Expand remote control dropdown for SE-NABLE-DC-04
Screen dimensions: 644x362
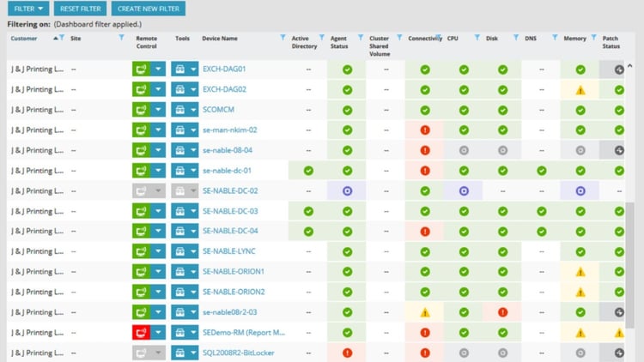[158, 231]
